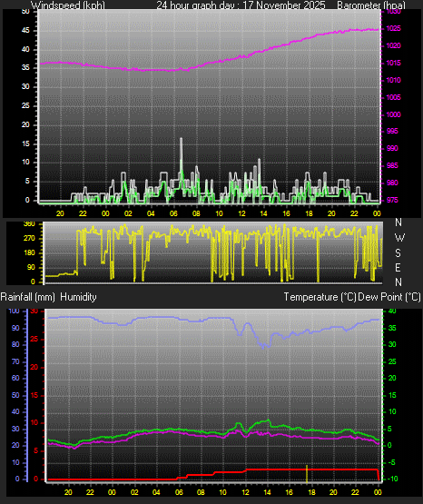Viewport: 423px width, 504px height.
Task: Select the 975 barometer axis value
Action: 392,200
